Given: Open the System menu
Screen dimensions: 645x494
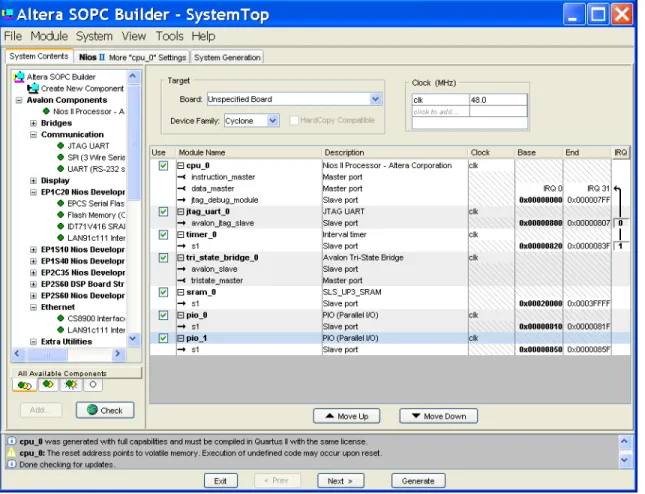Looking at the screenshot, I should pyautogui.click(x=94, y=36).
